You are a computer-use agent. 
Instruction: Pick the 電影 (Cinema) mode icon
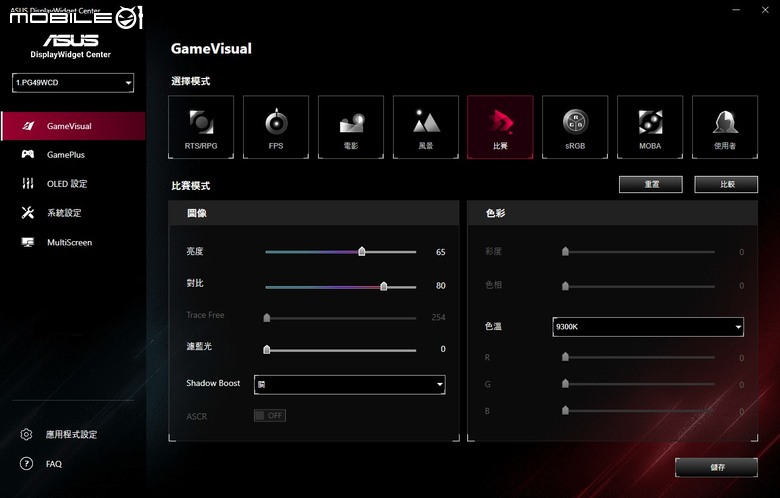[351, 127]
